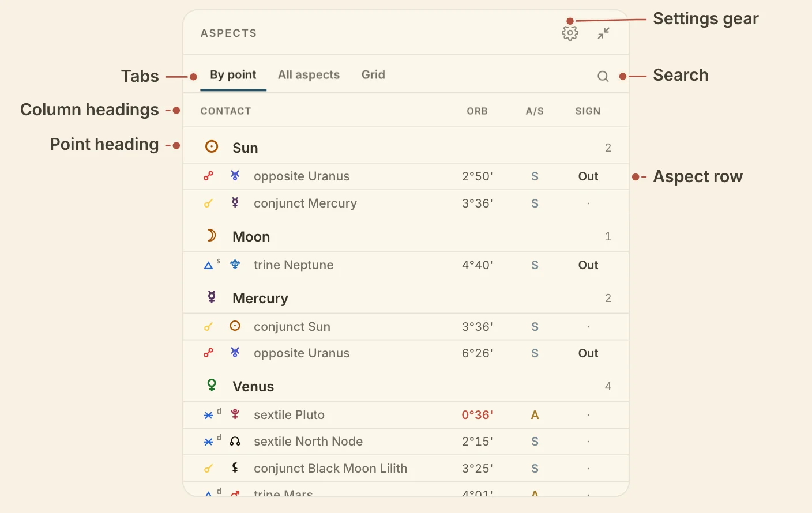Image resolution: width=812 pixels, height=513 pixels.
Task: Click sextile symbol in sextile Pluto row
Action: coord(209,415)
